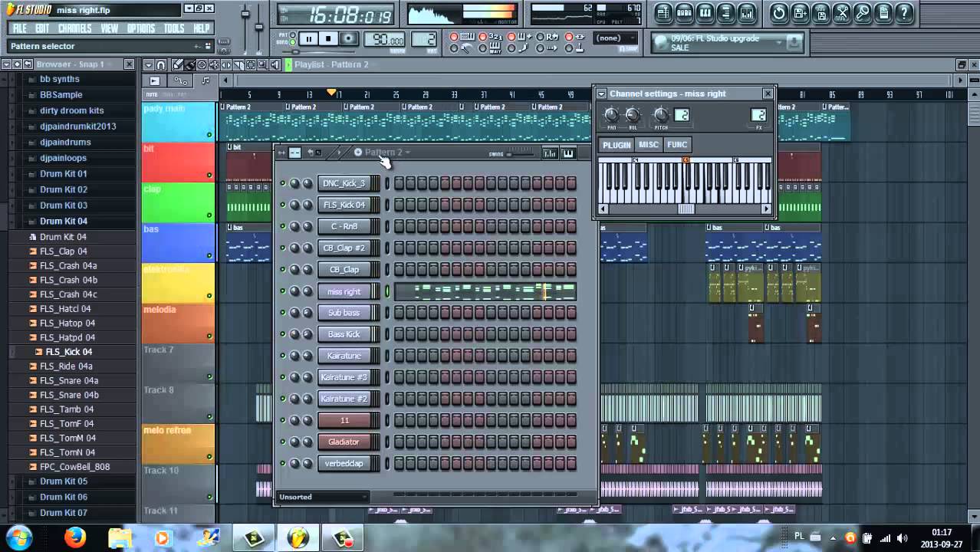This screenshot has width=980, height=552.
Task: Switch to the MISC tab in Channel settings
Action: (649, 145)
